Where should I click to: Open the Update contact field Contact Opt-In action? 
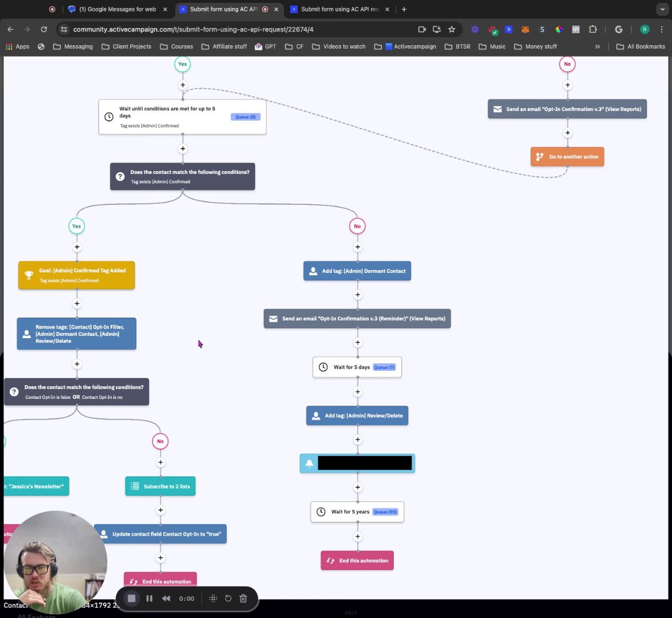160,534
